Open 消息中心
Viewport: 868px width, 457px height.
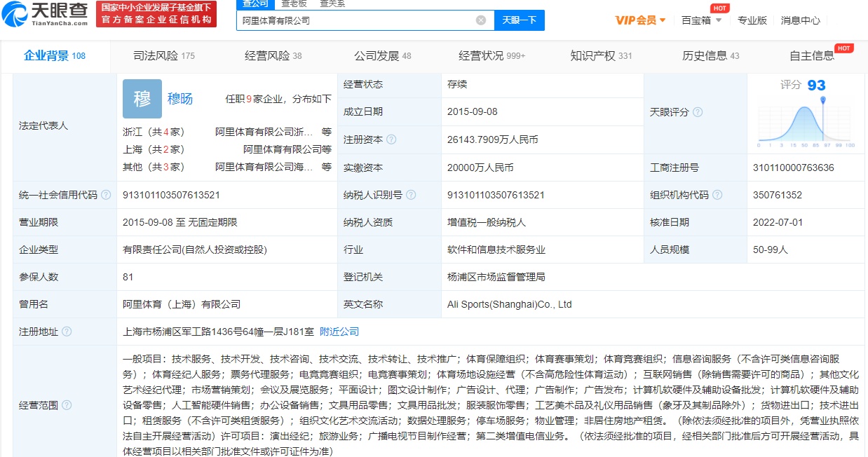coord(801,20)
